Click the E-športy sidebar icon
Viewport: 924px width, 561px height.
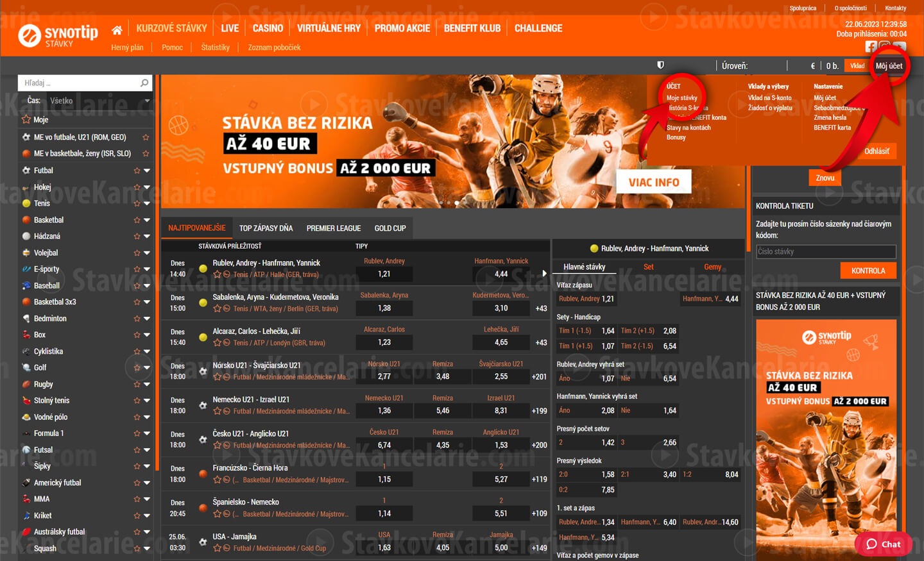[x=26, y=269]
